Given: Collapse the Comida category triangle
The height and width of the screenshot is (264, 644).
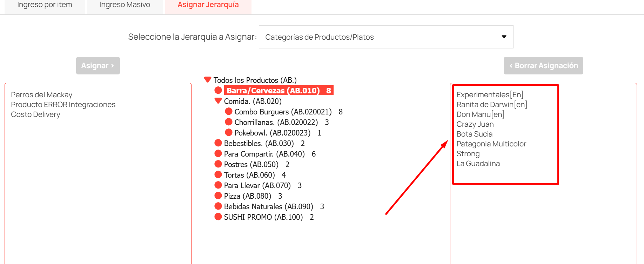Looking at the screenshot, I should click(218, 101).
